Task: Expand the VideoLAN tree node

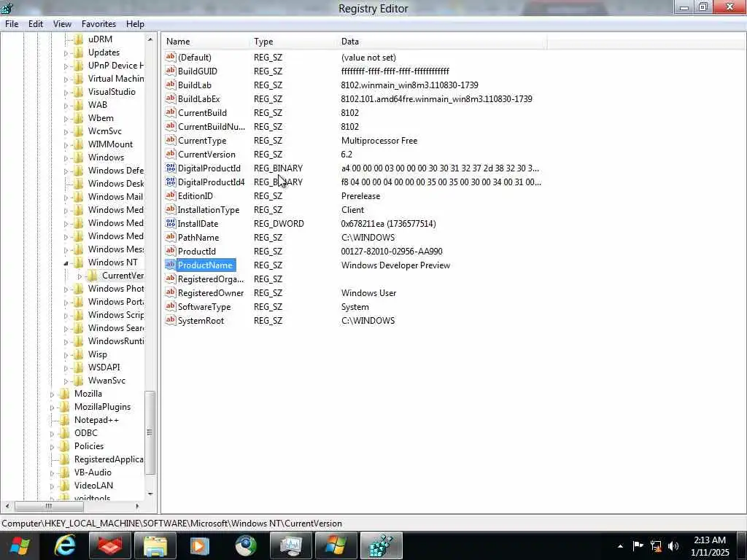Action: pyautogui.click(x=52, y=486)
